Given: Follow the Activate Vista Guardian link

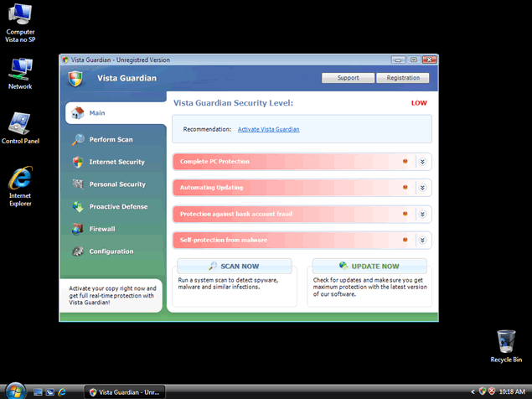Looking at the screenshot, I should pyautogui.click(x=268, y=129).
